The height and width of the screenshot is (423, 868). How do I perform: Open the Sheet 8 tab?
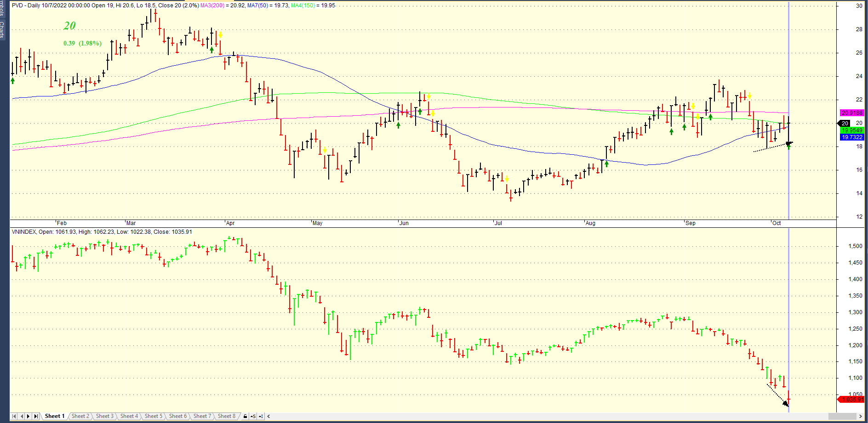coord(226,416)
